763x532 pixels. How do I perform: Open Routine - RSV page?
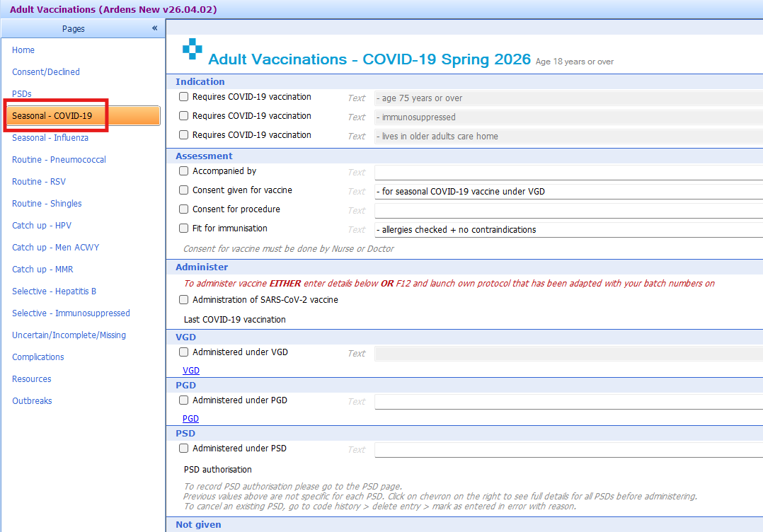39,181
